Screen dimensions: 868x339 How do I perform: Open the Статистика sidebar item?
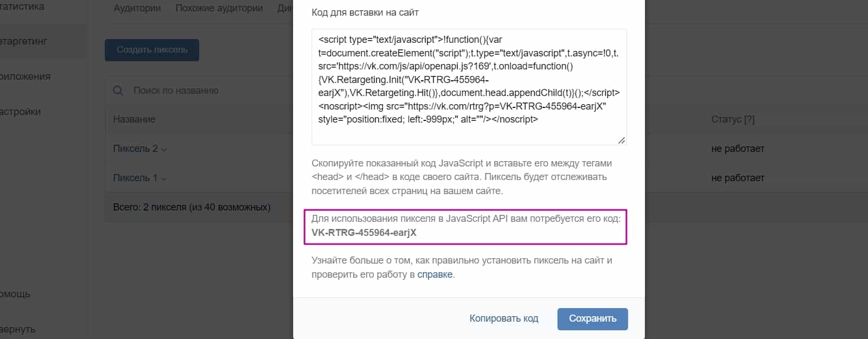(22, 7)
